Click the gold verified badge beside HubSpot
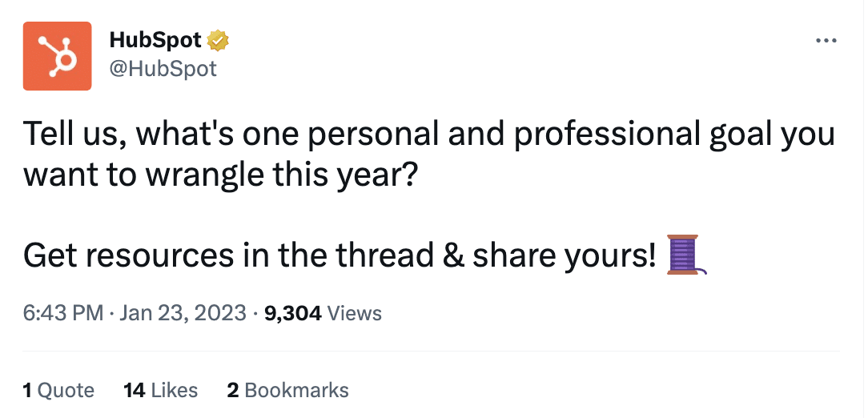The width and height of the screenshot is (868, 418). (218, 41)
